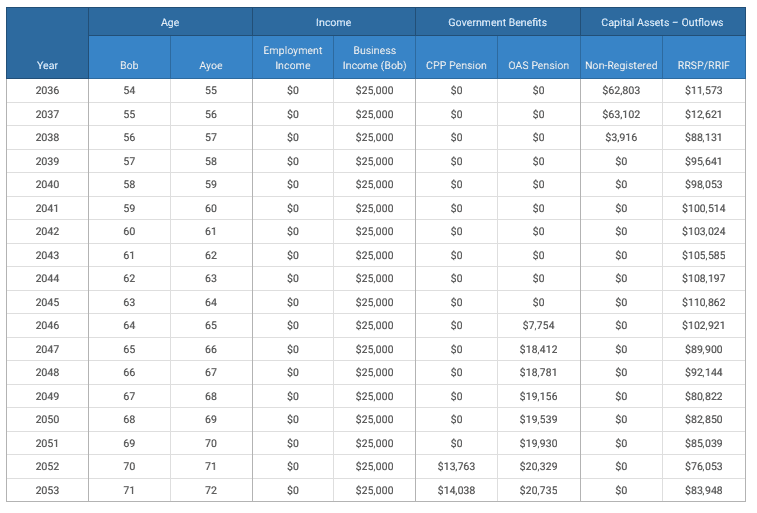Select the $110,862 RRSP/RRIF outflow
This screenshot has width=757, height=513.
point(703,302)
